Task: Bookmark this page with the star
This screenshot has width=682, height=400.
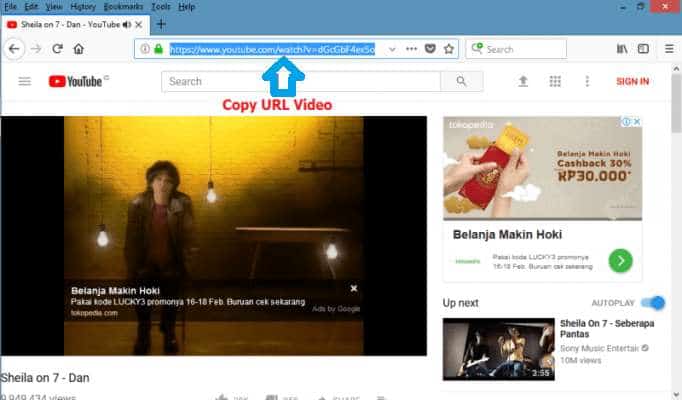Action: click(449, 49)
